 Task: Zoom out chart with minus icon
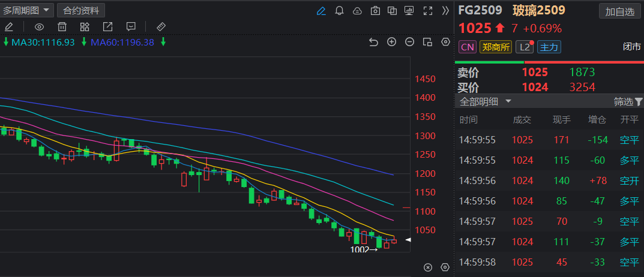pyautogui.click(x=409, y=42)
